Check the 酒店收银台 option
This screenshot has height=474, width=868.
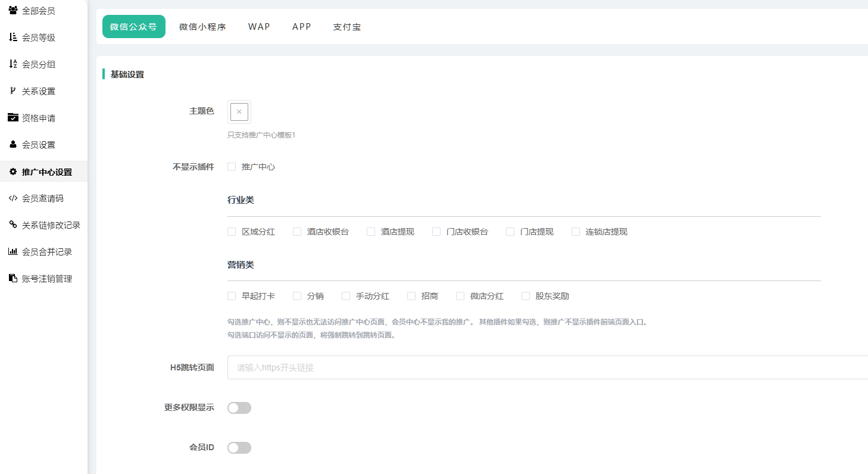point(297,232)
